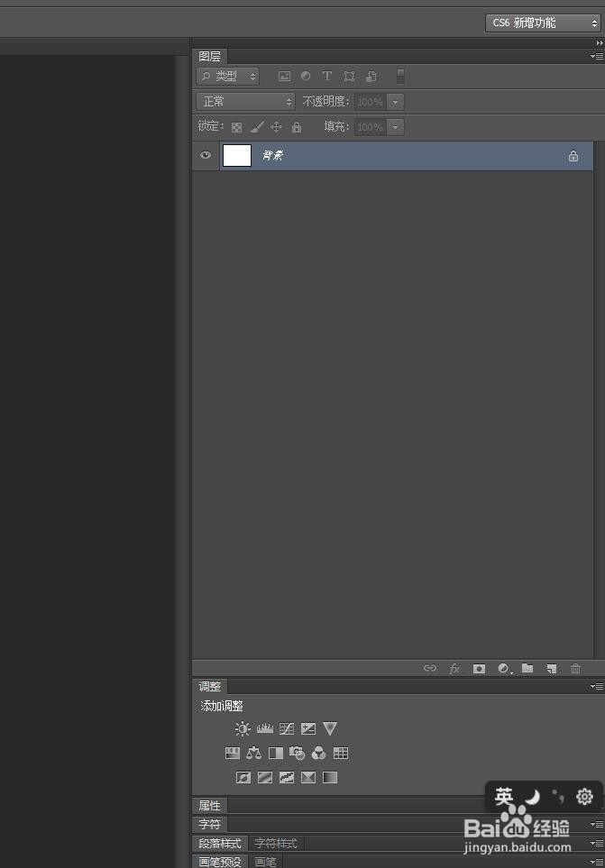Image resolution: width=605 pixels, height=868 pixels.
Task: Open IME settings gear
Action: [584, 797]
